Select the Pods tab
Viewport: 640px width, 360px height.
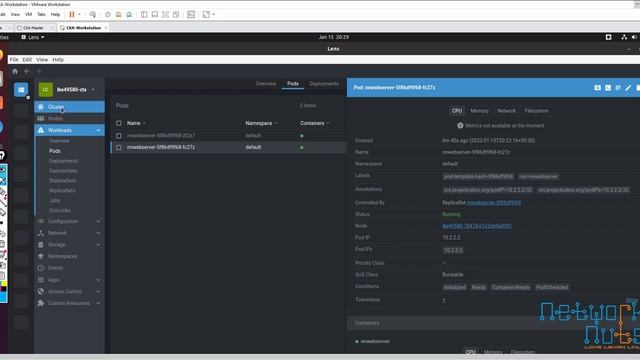(293, 84)
